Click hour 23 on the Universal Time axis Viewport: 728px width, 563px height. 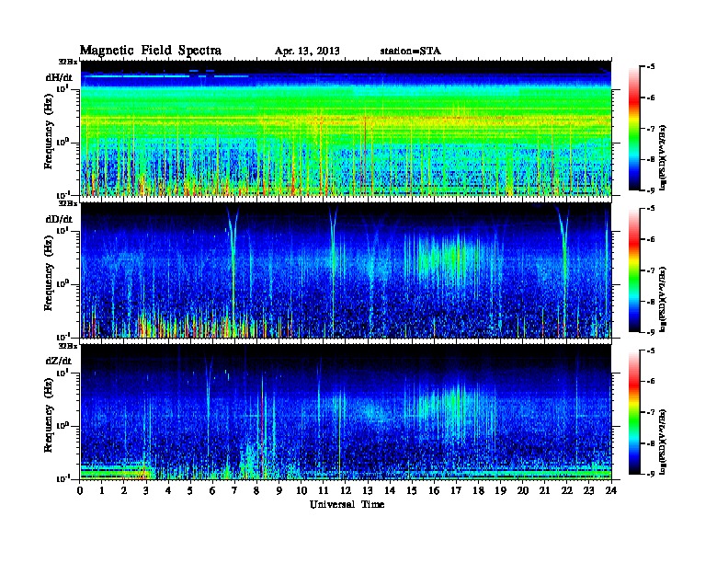[589, 490]
